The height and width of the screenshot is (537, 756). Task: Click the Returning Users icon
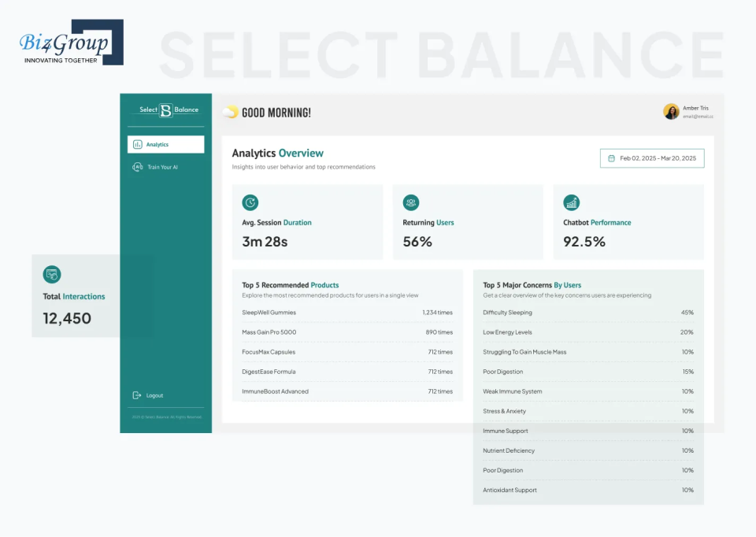pyautogui.click(x=409, y=202)
